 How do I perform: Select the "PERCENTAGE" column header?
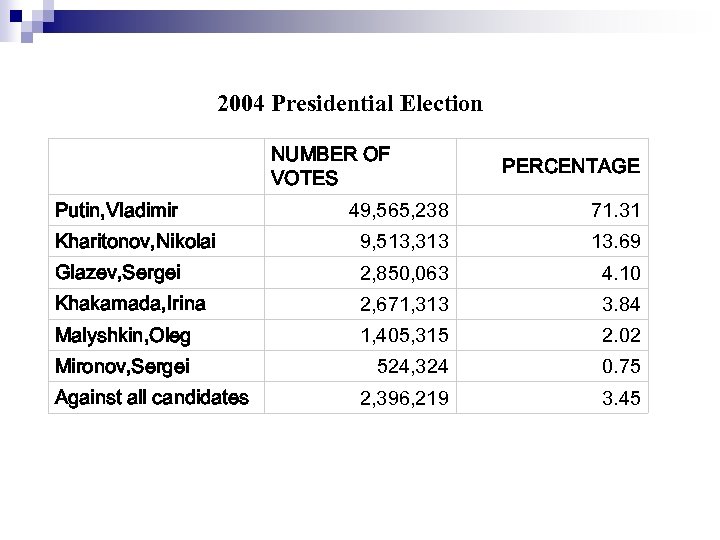coord(570,166)
